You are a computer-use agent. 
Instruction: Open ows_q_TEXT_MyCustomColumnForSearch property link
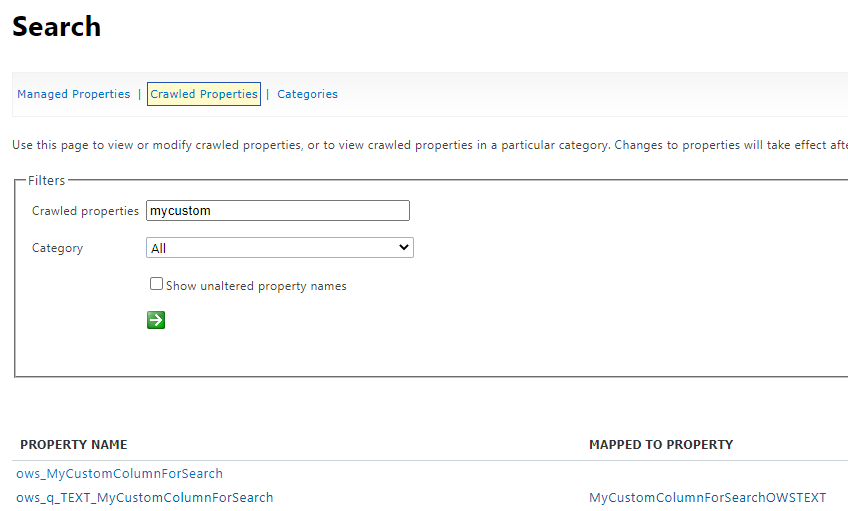(x=145, y=497)
